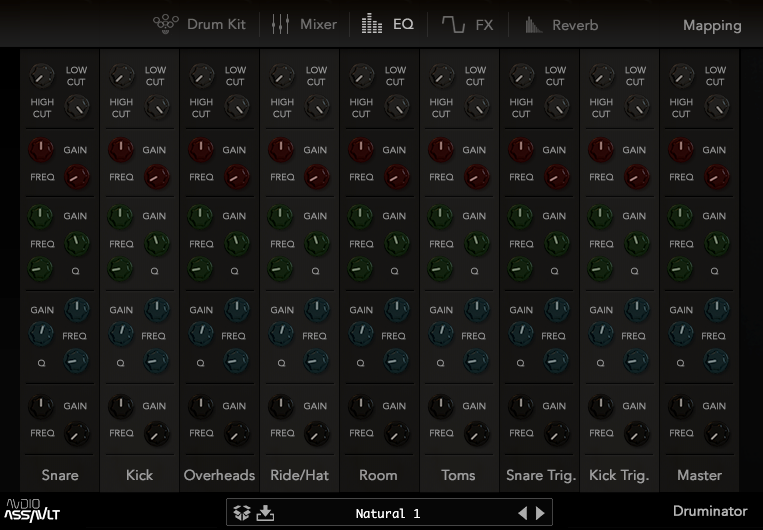Switch to the Reverb tab
The width and height of the screenshot is (763, 530).
[561, 25]
